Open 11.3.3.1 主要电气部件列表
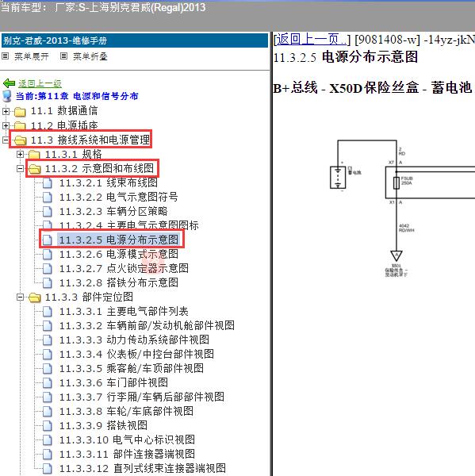475x476 pixels. [124, 312]
